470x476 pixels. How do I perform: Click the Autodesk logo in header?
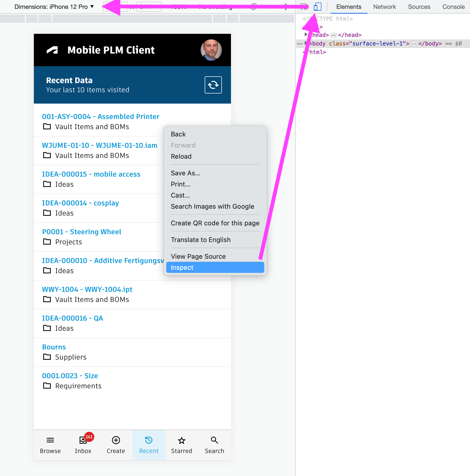coord(52,50)
